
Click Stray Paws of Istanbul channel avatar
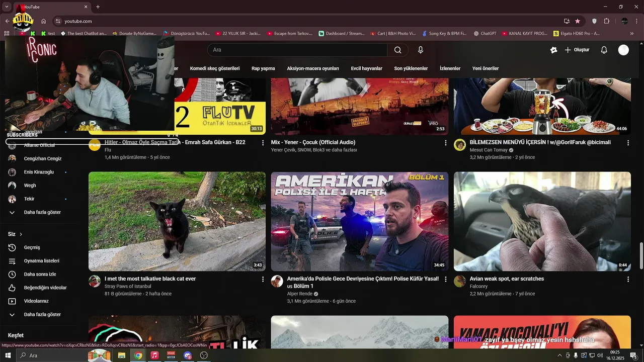(x=95, y=281)
